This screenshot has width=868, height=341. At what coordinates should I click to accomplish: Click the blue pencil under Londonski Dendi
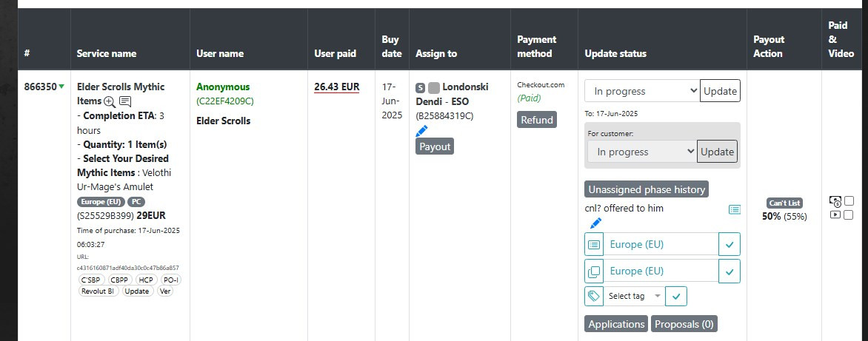[x=422, y=131]
